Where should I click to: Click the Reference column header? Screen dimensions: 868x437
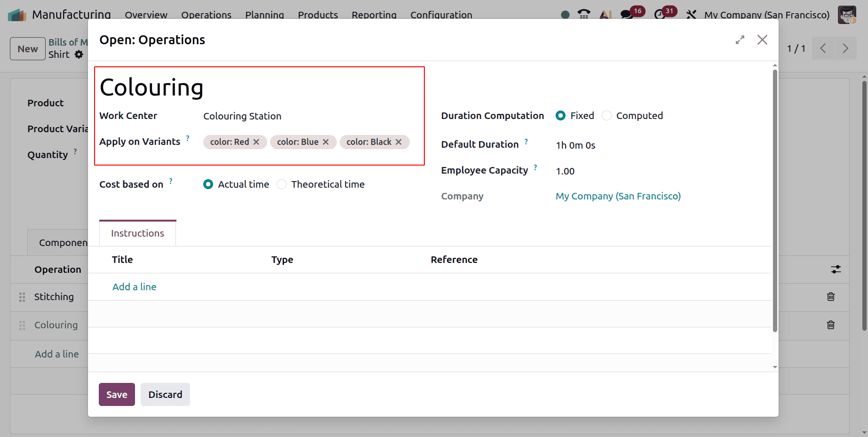pos(454,260)
